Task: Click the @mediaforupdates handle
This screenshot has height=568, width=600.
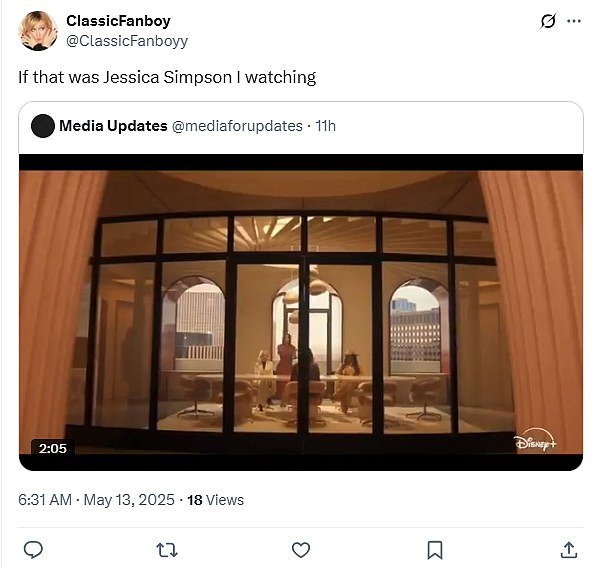Action: [x=237, y=126]
